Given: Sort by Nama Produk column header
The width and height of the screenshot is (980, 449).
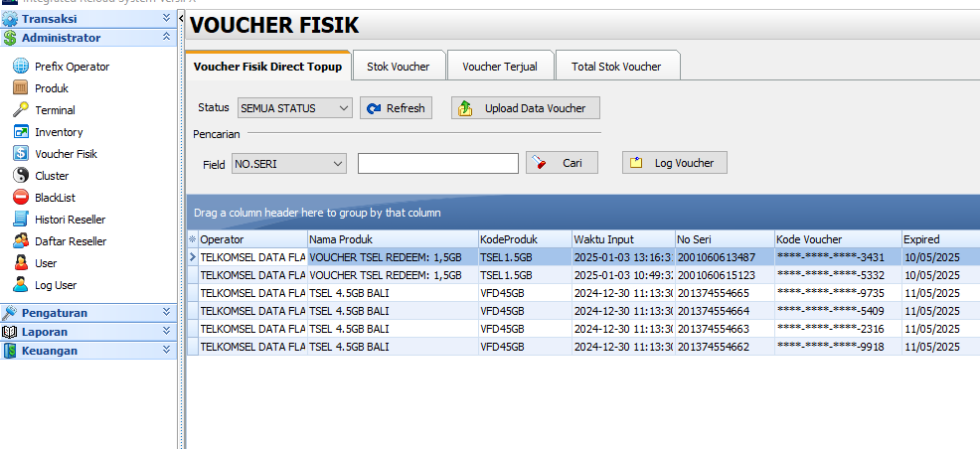Looking at the screenshot, I should (x=394, y=239).
